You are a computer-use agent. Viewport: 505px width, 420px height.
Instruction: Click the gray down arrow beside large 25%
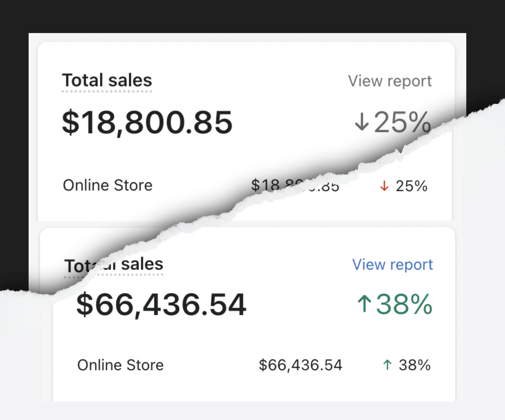(x=362, y=122)
